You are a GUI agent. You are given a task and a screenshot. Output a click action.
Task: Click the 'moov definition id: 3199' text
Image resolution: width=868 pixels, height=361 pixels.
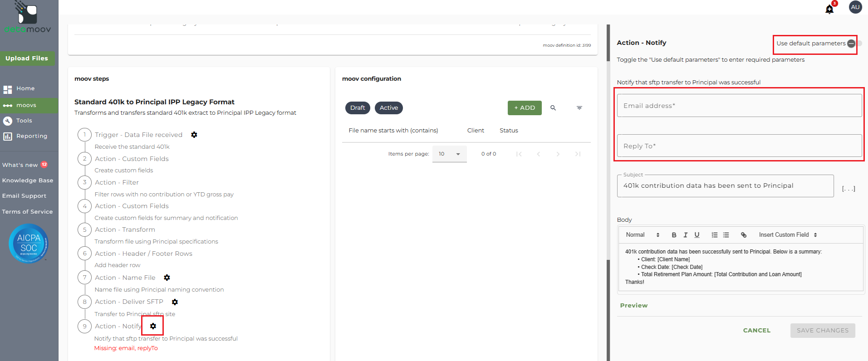click(x=567, y=45)
